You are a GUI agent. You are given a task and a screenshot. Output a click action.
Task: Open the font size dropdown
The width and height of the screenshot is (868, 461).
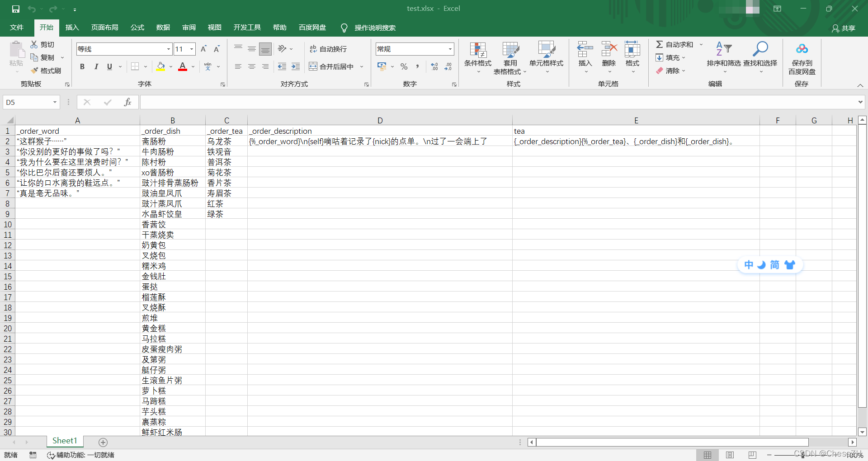point(192,49)
